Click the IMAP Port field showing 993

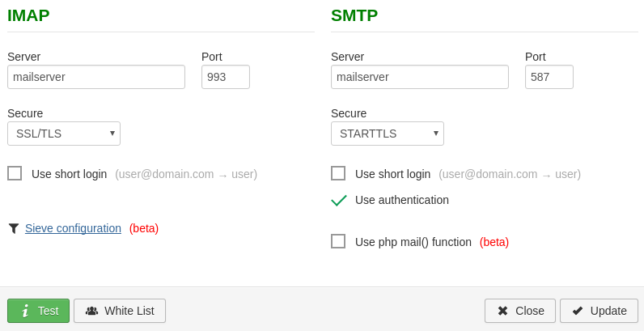tap(226, 77)
